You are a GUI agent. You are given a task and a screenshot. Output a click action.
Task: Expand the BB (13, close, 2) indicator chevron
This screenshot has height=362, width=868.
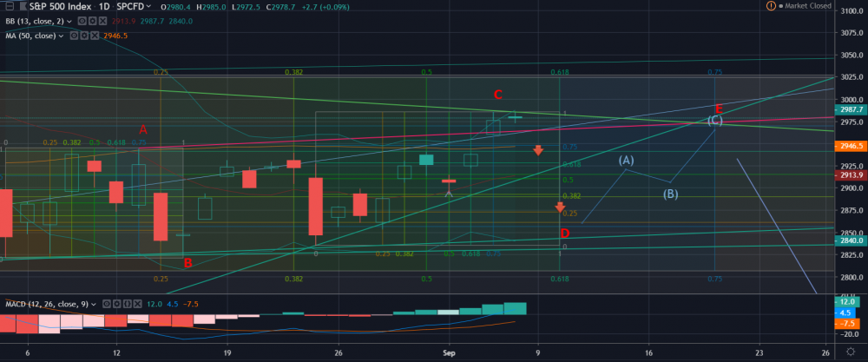69,21
